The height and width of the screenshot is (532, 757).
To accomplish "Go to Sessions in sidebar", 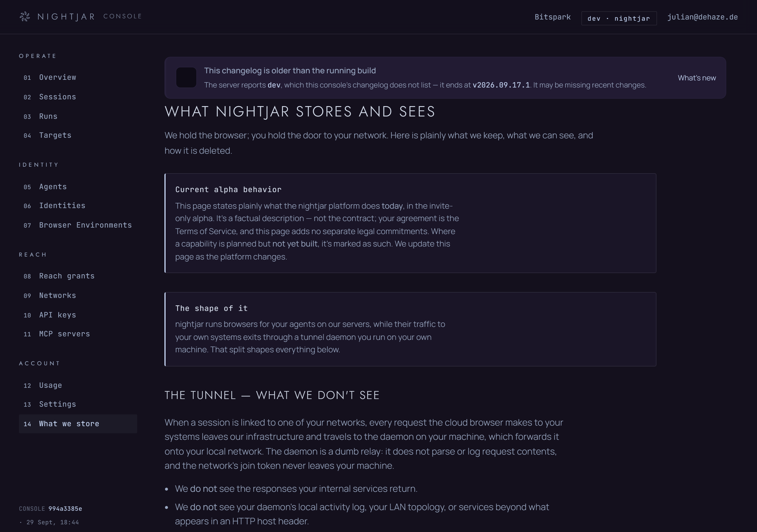I will click(78, 97).
